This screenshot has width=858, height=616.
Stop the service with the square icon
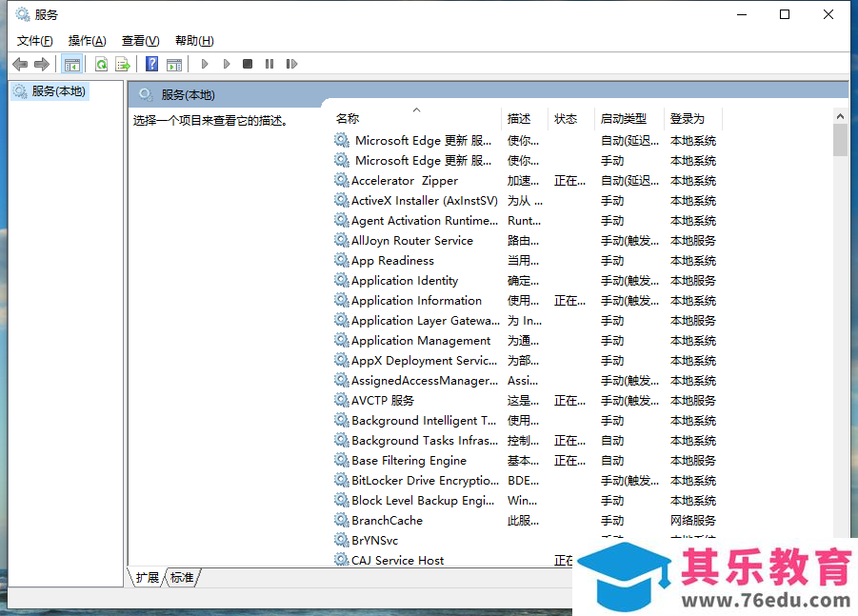(x=248, y=64)
